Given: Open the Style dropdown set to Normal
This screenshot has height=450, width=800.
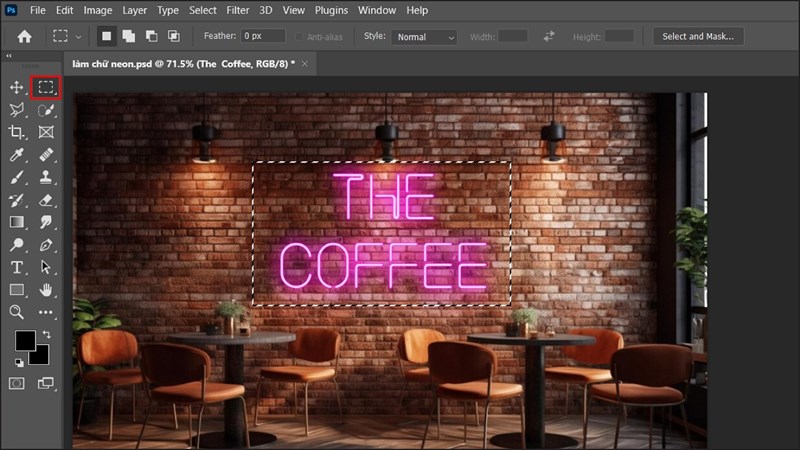Looking at the screenshot, I should (423, 37).
